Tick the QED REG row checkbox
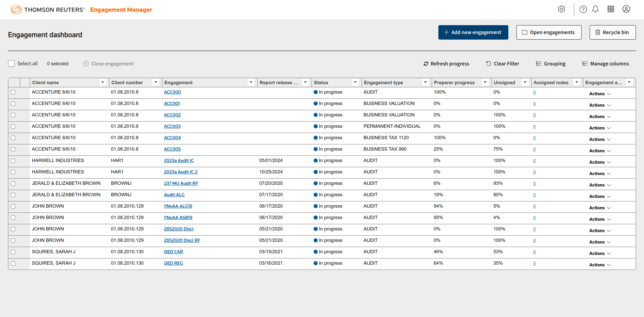Screen dimensions: 644x317 (13, 263)
